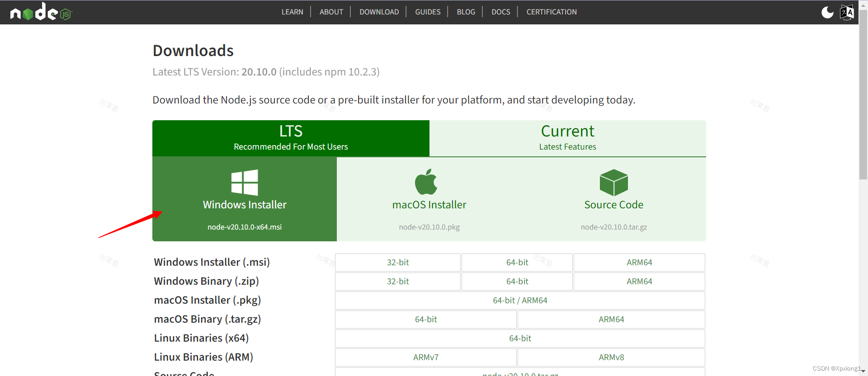Click the Source Code title text
The height and width of the screenshot is (376, 868).
click(x=614, y=205)
